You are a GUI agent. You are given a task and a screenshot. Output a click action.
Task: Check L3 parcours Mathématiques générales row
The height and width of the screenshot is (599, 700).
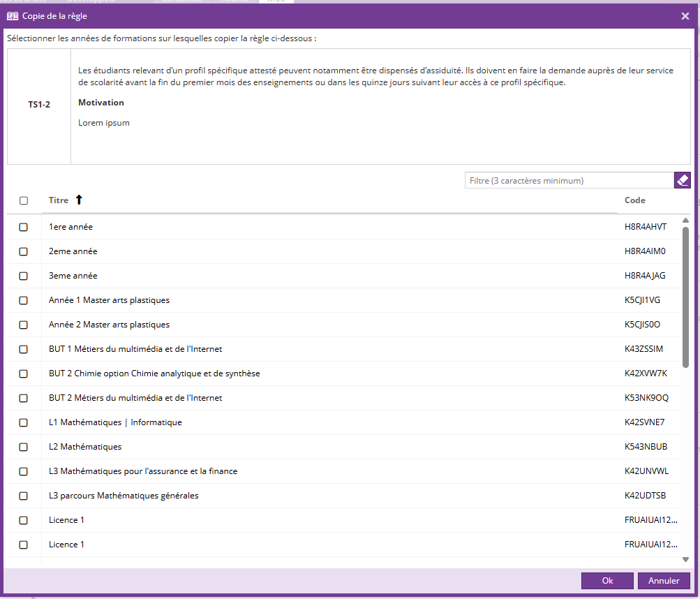coord(24,496)
